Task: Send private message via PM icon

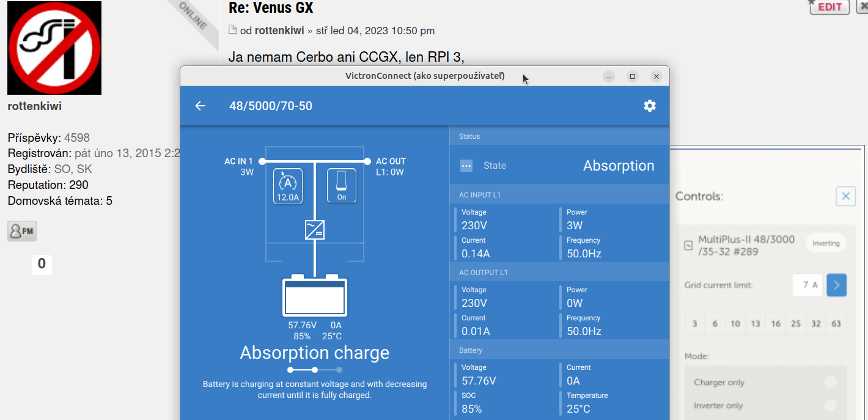Action: tap(22, 231)
